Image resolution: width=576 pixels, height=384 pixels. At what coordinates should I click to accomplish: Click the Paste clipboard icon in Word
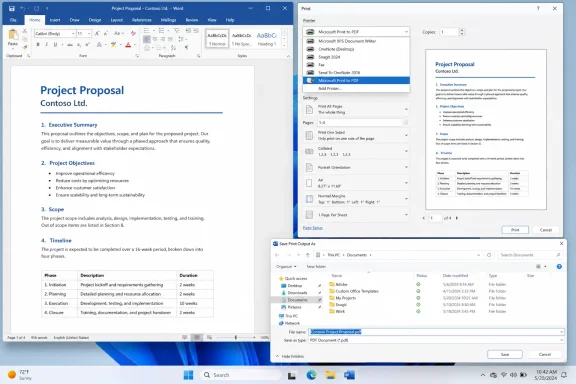13,35
